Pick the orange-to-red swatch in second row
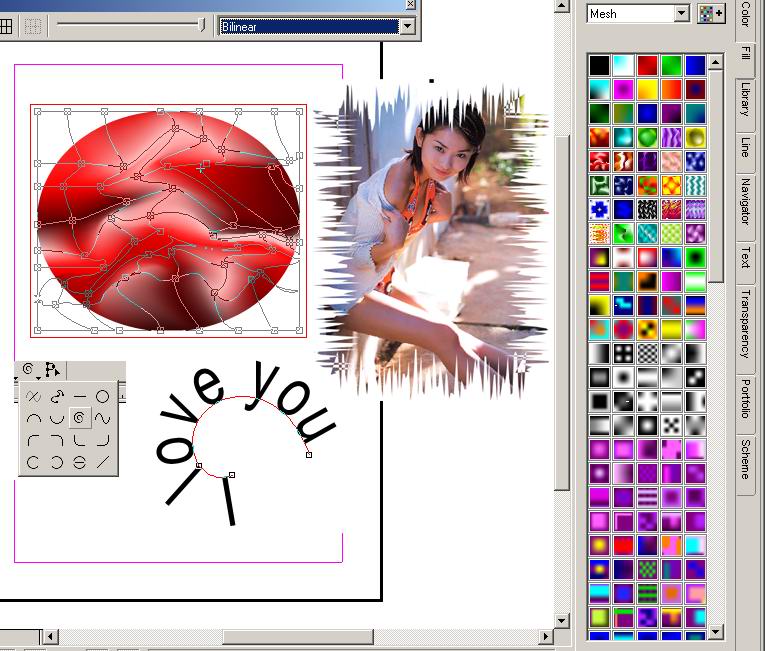 coord(671,89)
